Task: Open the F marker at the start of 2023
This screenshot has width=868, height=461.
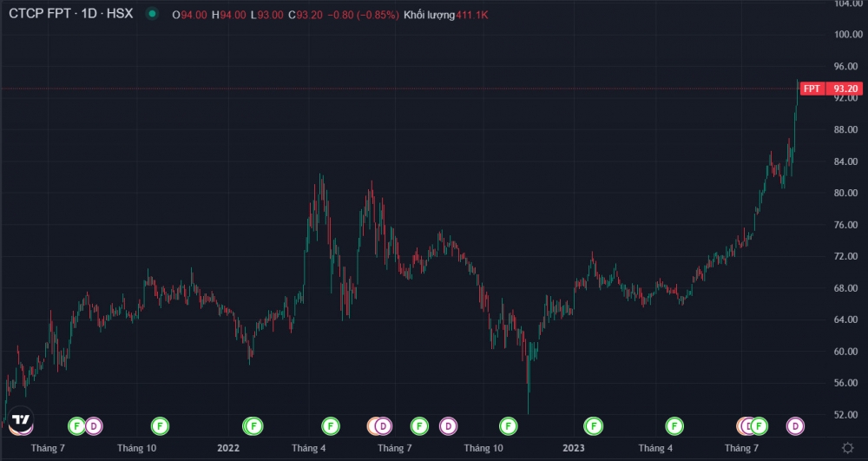Action: tap(593, 425)
